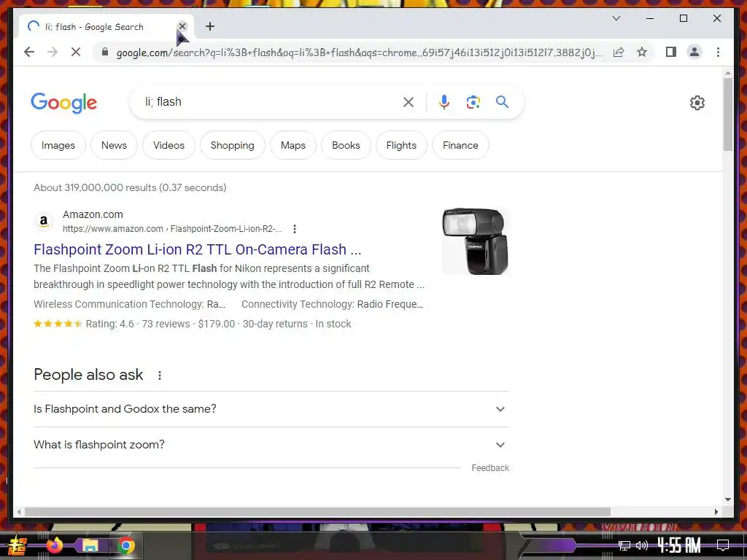The image size is (747, 560).
Task: Open 'About this result' dots for Amazon
Action: 295,229
